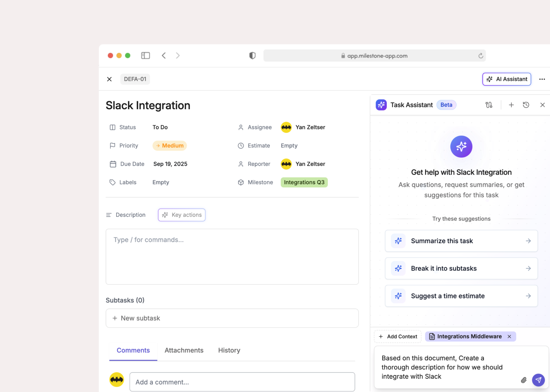Focus the description editor field

(x=232, y=257)
